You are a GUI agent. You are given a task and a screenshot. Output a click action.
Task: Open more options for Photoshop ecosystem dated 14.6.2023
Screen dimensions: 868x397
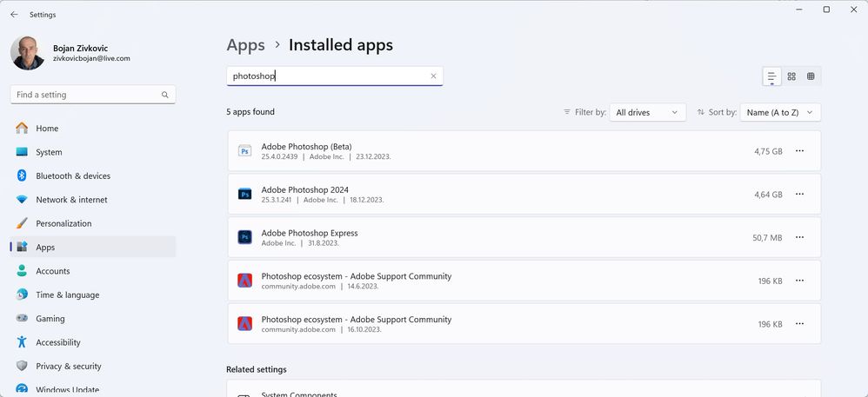(x=799, y=281)
